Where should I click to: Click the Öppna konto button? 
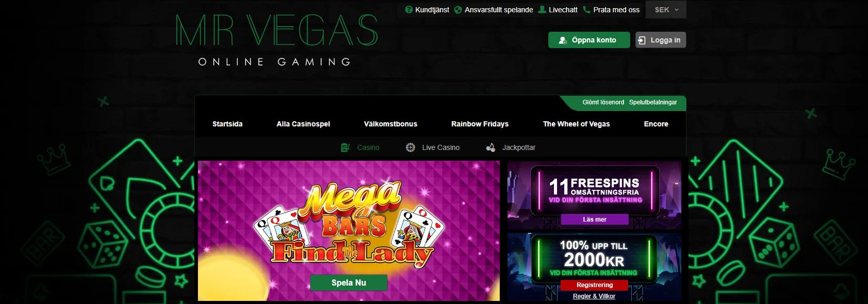click(x=589, y=40)
